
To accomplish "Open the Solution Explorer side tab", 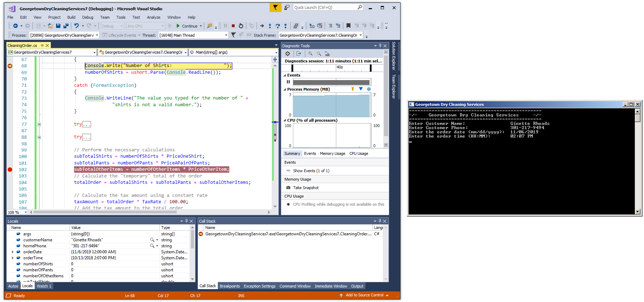I will (x=394, y=56).
